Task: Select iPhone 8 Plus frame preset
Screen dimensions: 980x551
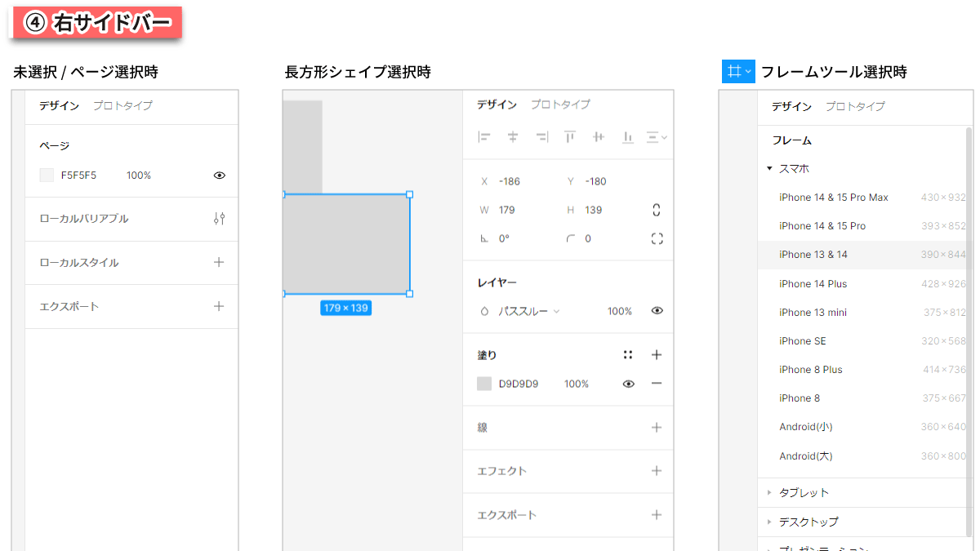Action: pos(862,369)
